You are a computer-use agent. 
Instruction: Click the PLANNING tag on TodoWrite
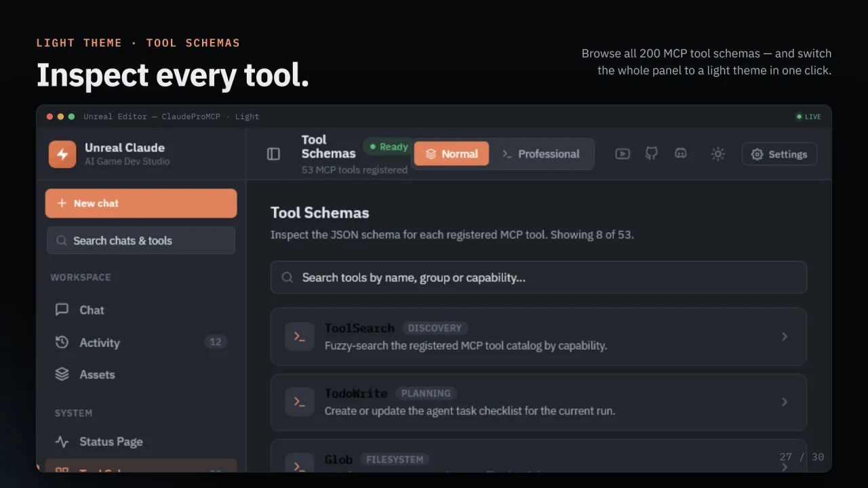[x=426, y=393]
